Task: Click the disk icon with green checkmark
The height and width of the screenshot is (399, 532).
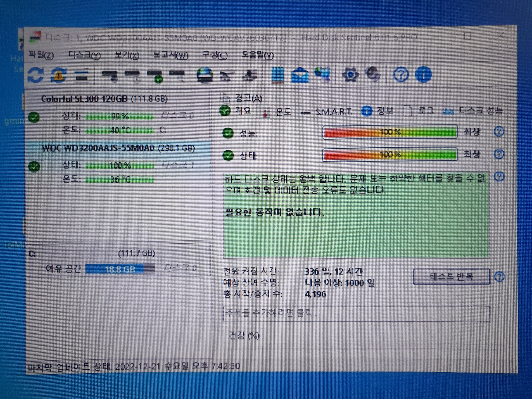Action: point(155,76)
